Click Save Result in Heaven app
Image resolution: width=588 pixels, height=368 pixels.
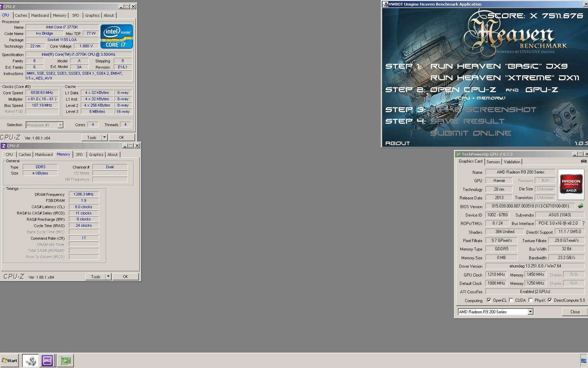[467, 121]
